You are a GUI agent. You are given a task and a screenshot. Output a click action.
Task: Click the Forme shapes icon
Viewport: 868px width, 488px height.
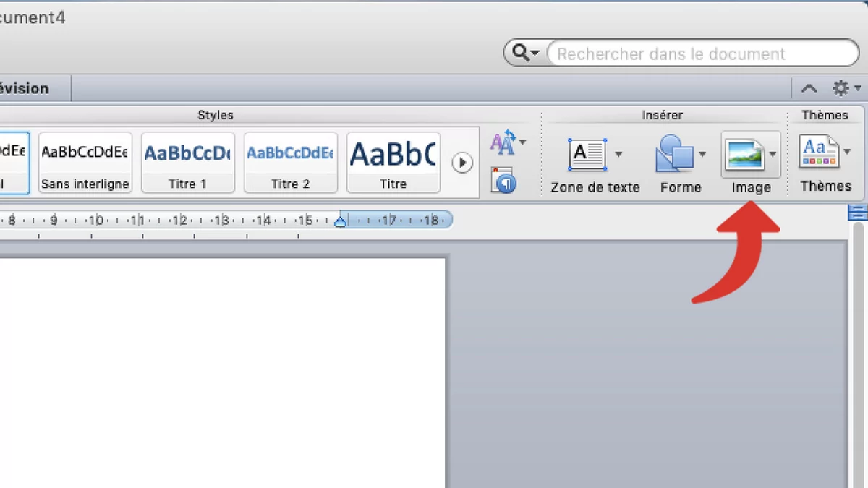674,153
